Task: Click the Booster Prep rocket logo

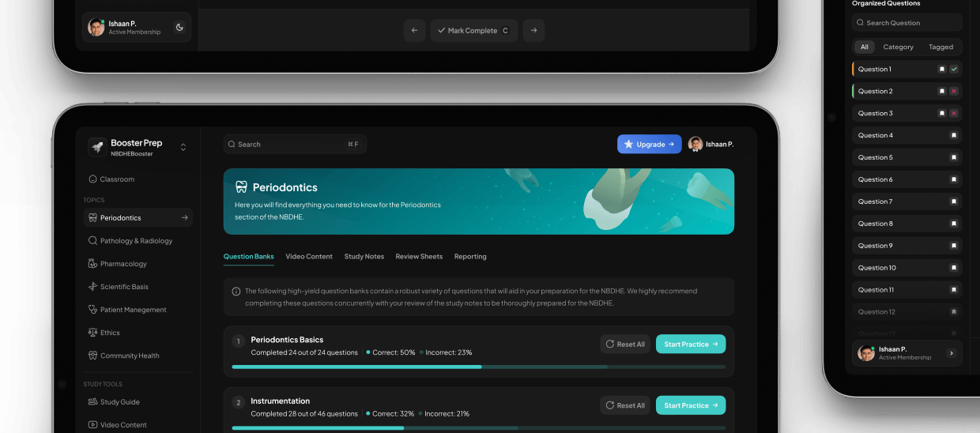Action: coord(97,147)
